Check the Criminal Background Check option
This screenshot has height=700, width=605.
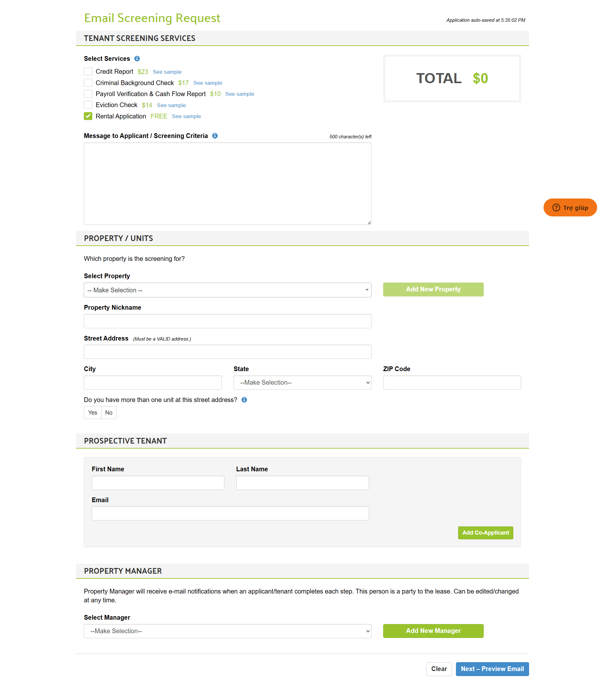pyautogui.click(x=88, y=83)
